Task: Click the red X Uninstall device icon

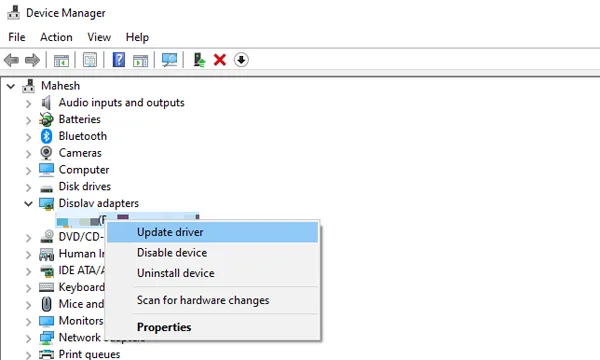Action: pos(220,60)
